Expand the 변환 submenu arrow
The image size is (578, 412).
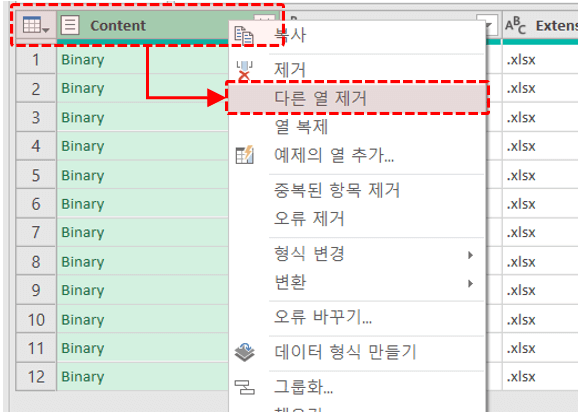coord(470,283)
